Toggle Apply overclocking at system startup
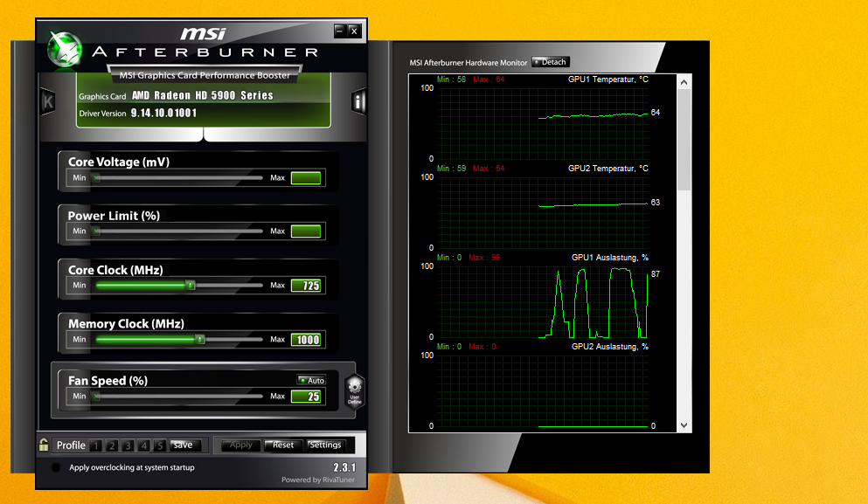The image size is (868, 504). [56, 467]
